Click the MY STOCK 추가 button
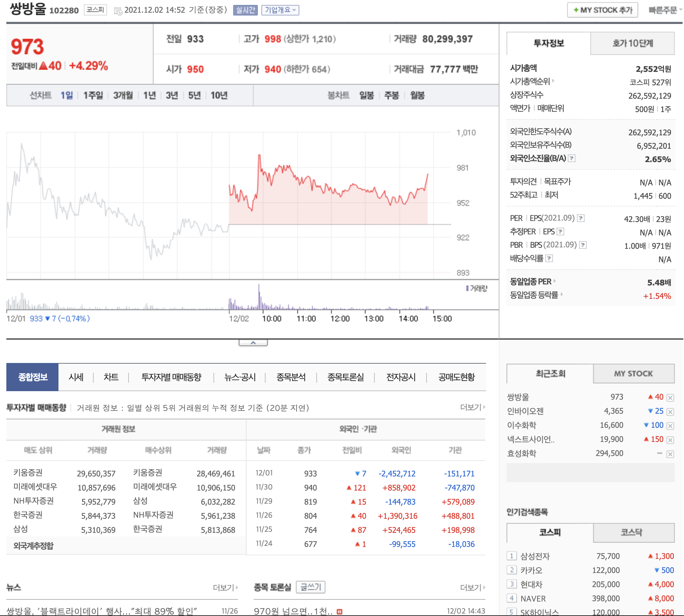 click(602, 10)
